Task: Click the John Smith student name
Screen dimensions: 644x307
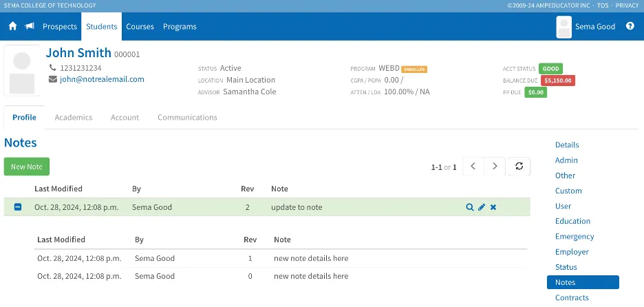Action: (78, 52)
